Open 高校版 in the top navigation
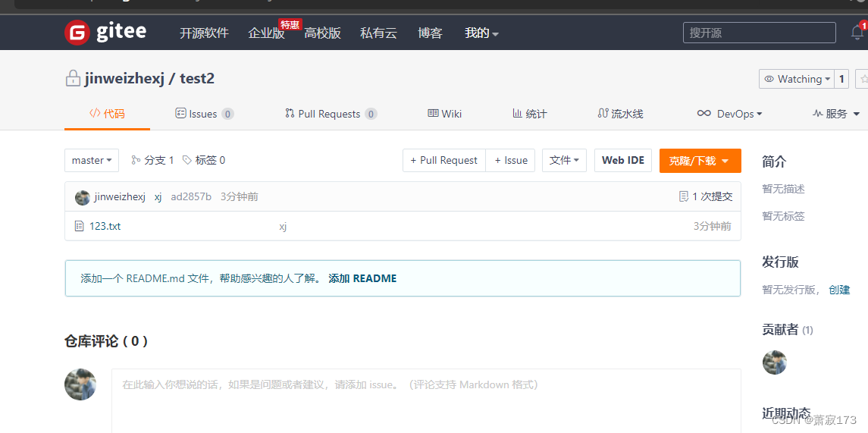 point(322,33)
